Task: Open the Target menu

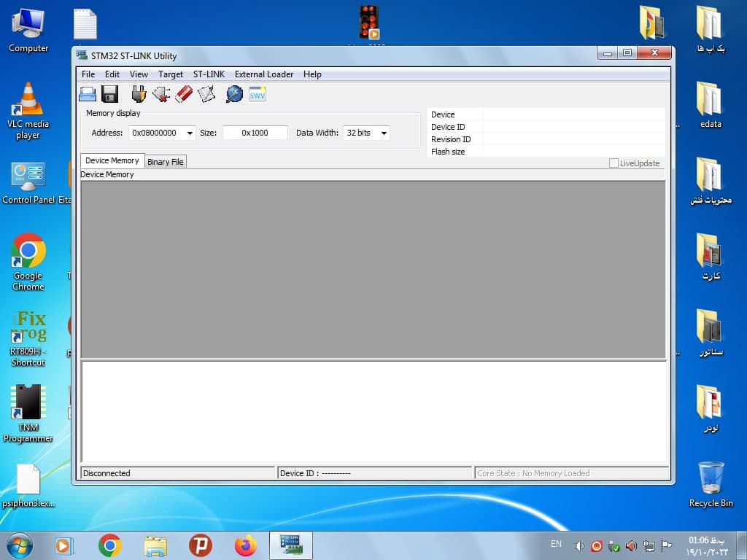Action: 171,74
